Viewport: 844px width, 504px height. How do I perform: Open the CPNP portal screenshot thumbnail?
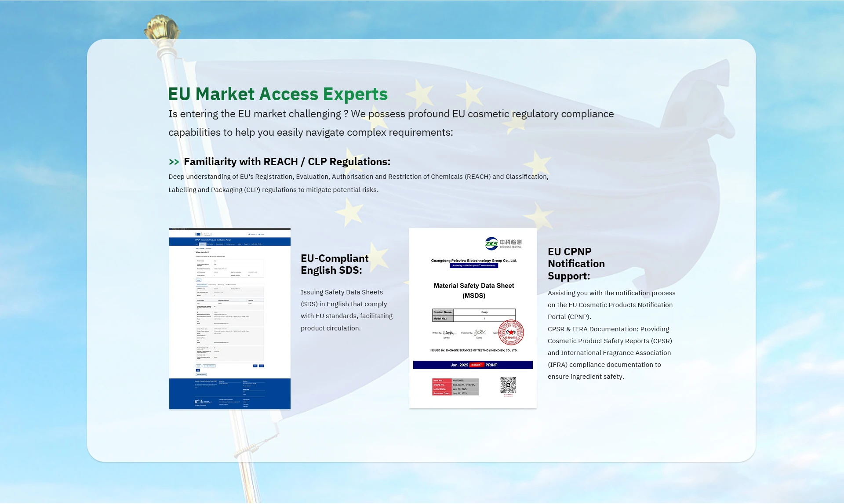pos(229,308)
